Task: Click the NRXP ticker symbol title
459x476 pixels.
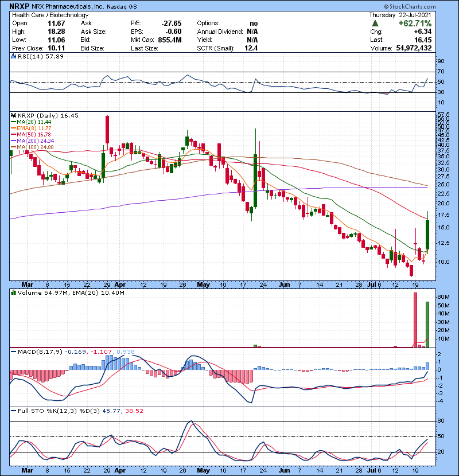Action: [20, 6]
